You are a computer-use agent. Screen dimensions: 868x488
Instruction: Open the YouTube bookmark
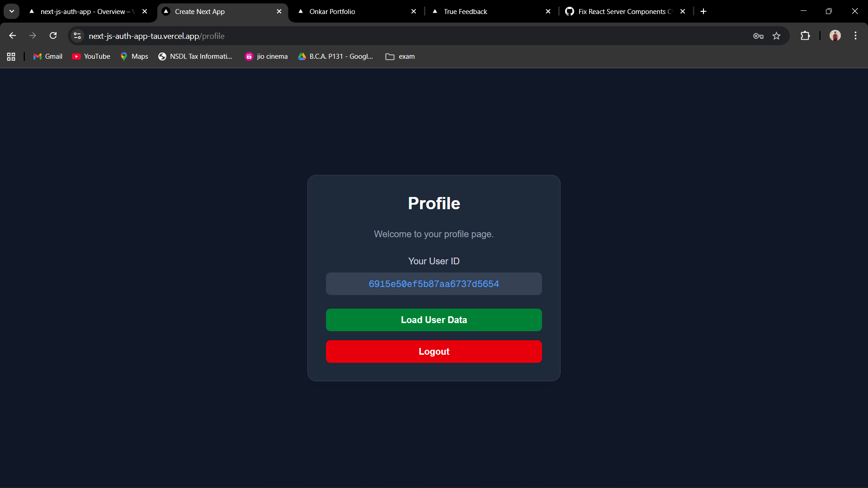91,56
